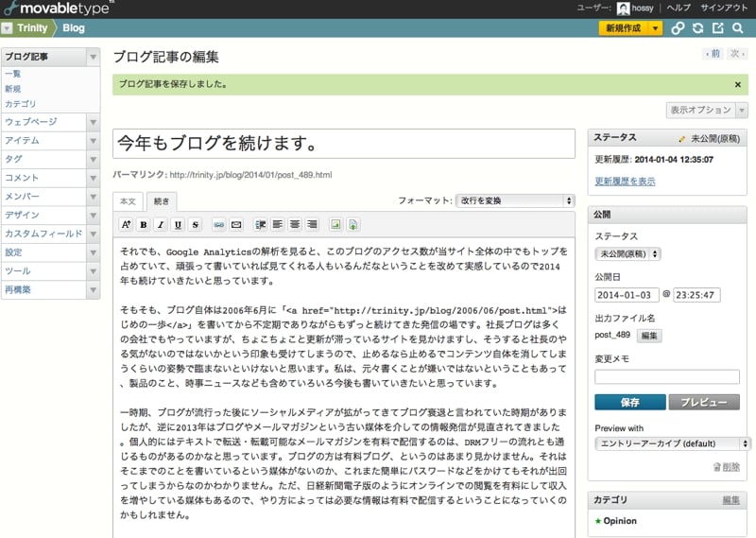Image resolution: width=756 pixels, height=538 pixels.
Task: Open the Preview with archive selector
Action: tap(673, 443)
